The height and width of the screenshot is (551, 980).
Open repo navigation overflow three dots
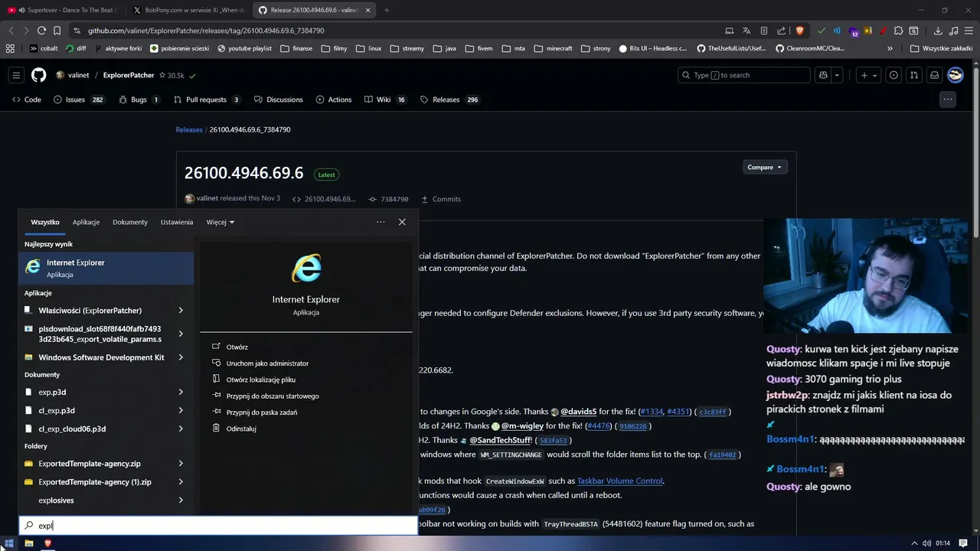(948, 99)
